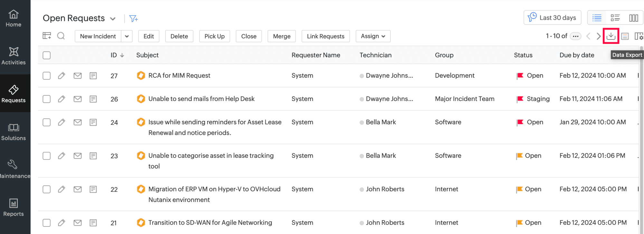Expand the Open Requests view dropdown
644x234 pixels.
click(x=113, y=19)
